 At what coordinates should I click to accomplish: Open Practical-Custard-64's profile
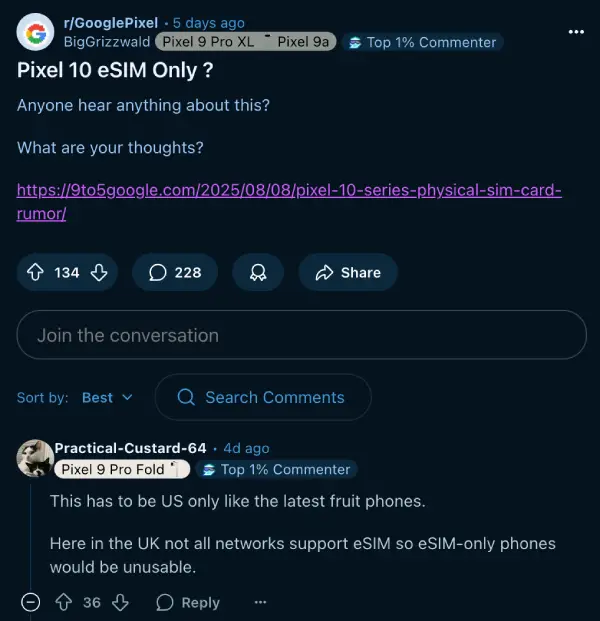(130, 448)
